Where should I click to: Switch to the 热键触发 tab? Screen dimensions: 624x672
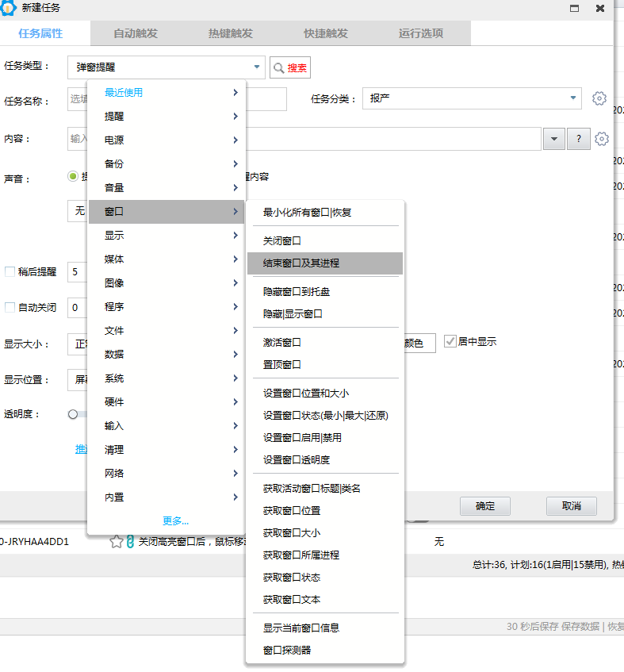(x=231, y=33)
